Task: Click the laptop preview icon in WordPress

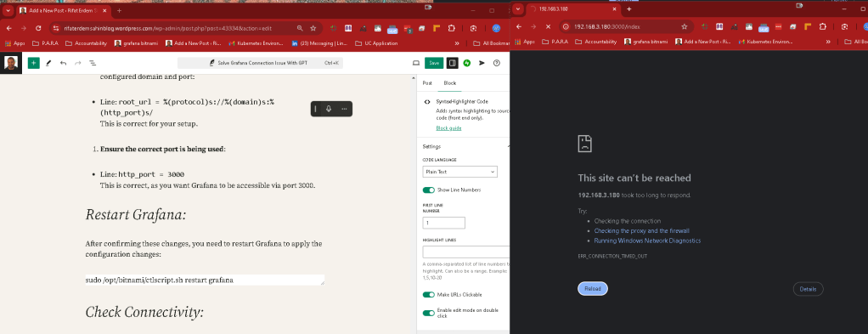Action: pos(415,63)
